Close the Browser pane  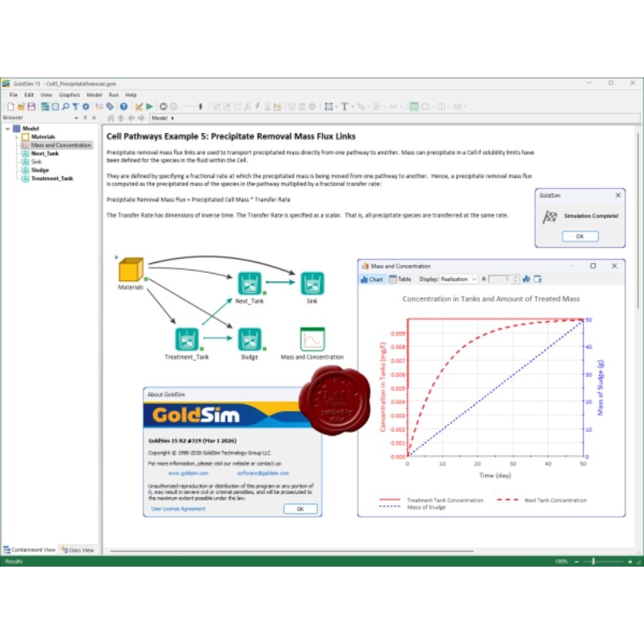click(94, 118)
